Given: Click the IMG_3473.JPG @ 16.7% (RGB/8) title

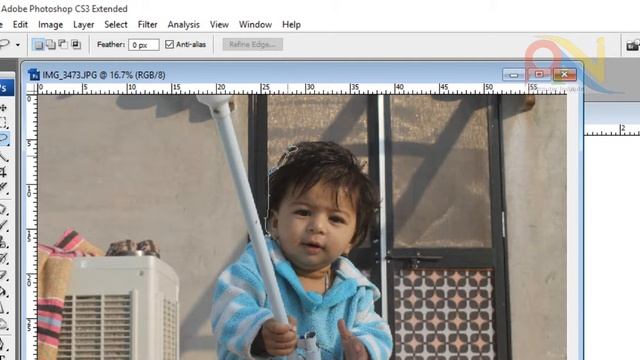Looking at the screenshot, I should [104, 75].
